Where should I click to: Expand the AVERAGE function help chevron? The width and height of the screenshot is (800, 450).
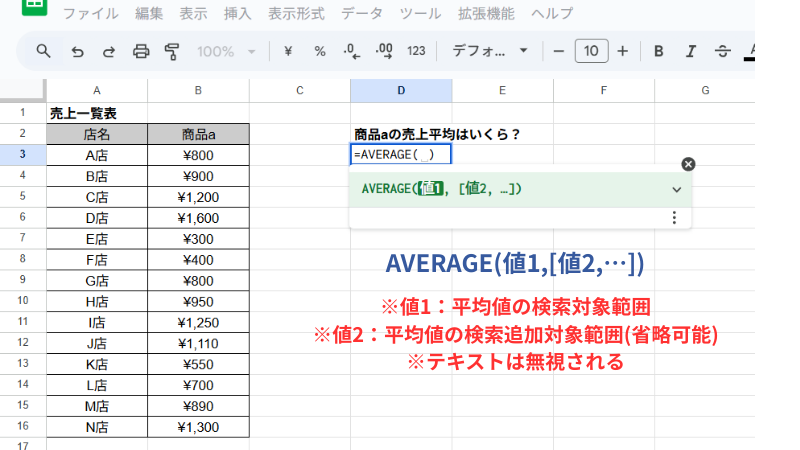677,190
